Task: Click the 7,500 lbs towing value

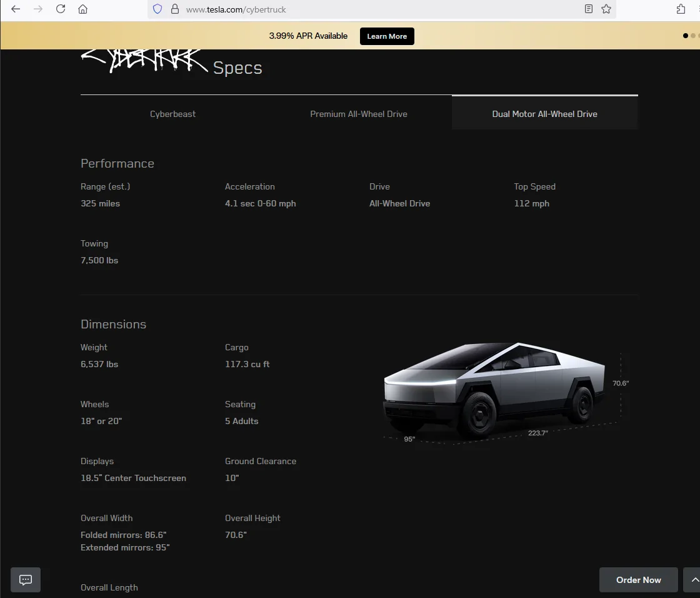Action: click(99, 260)
